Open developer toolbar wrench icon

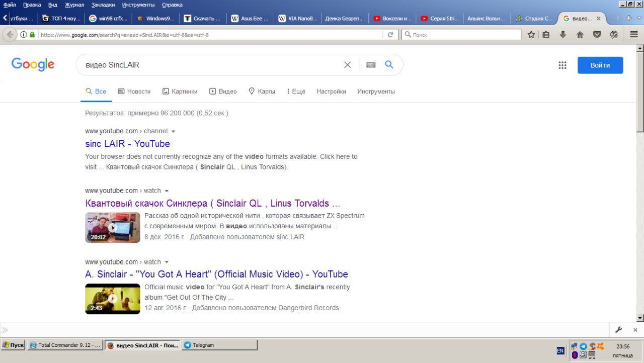click(619, 330)
